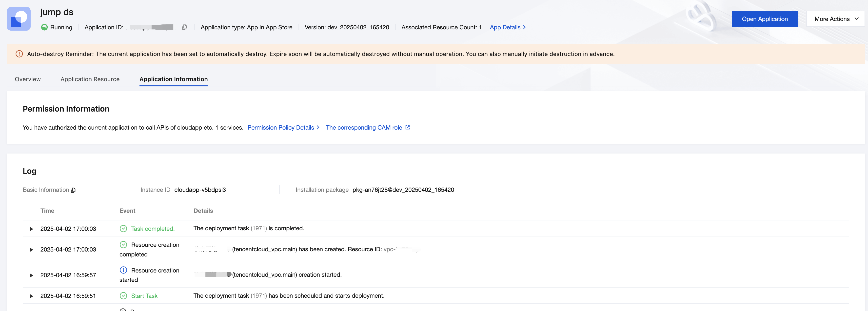Click green check icon beside Start Task

pyautogui.click(x=123, y=296)
